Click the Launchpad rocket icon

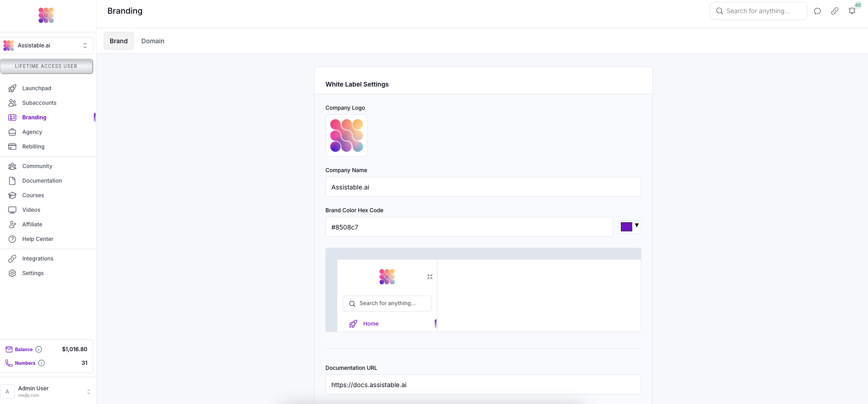click(x=12, y=88)
